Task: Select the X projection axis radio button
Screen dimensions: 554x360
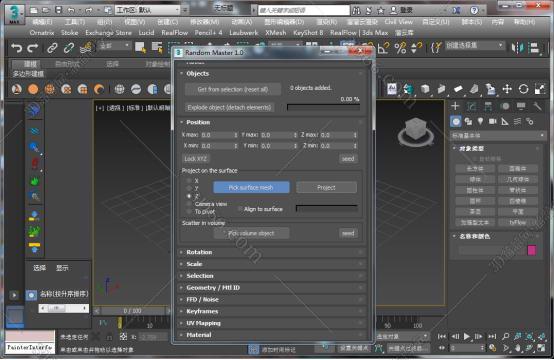Action: [189, 181]
